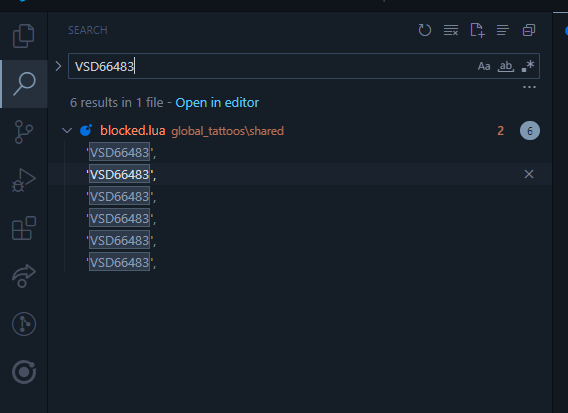Select the Search view icon
568x413 pixels.
tap(24, 84)
